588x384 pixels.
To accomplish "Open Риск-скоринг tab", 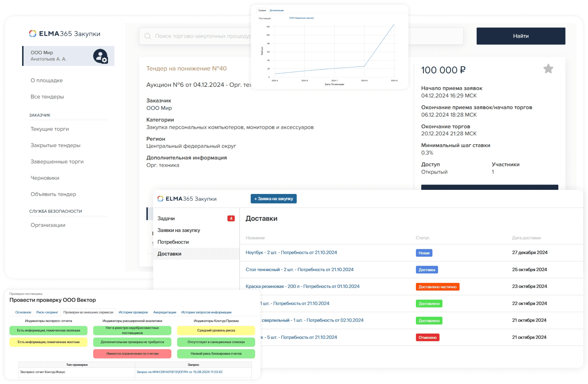I will tap(47, 312).
